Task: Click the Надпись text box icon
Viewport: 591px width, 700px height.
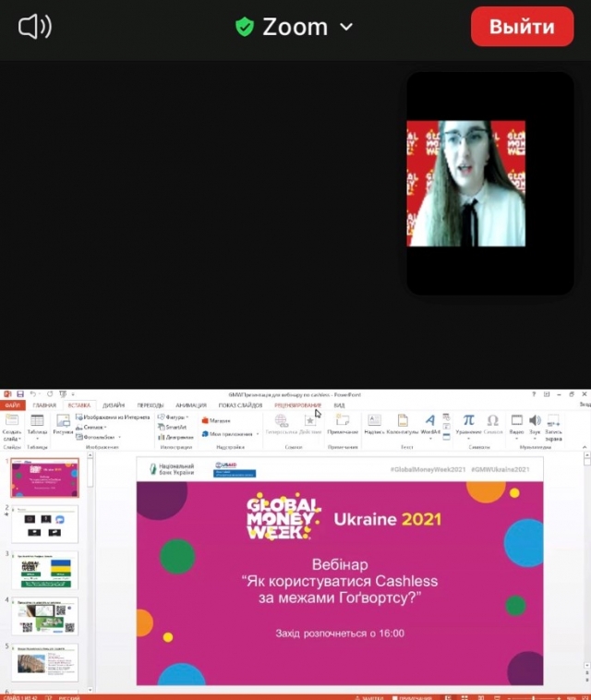Action: [x=374, y=420]
